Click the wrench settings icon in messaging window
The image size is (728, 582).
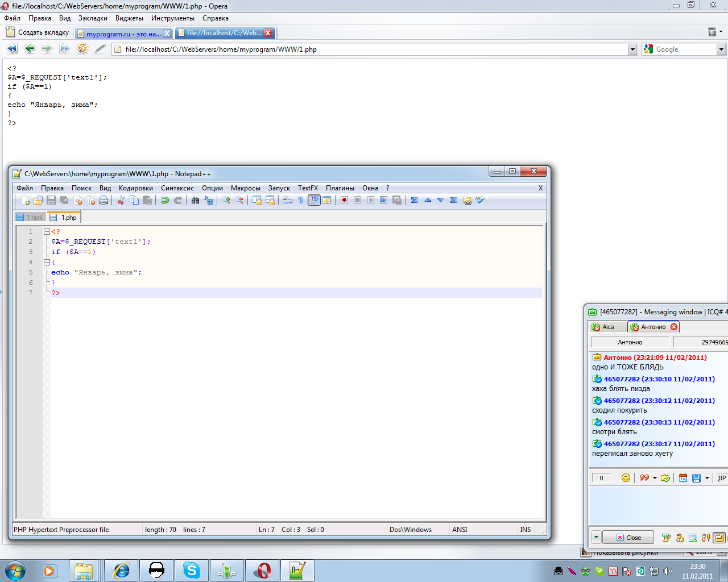[x=706, y=538]
